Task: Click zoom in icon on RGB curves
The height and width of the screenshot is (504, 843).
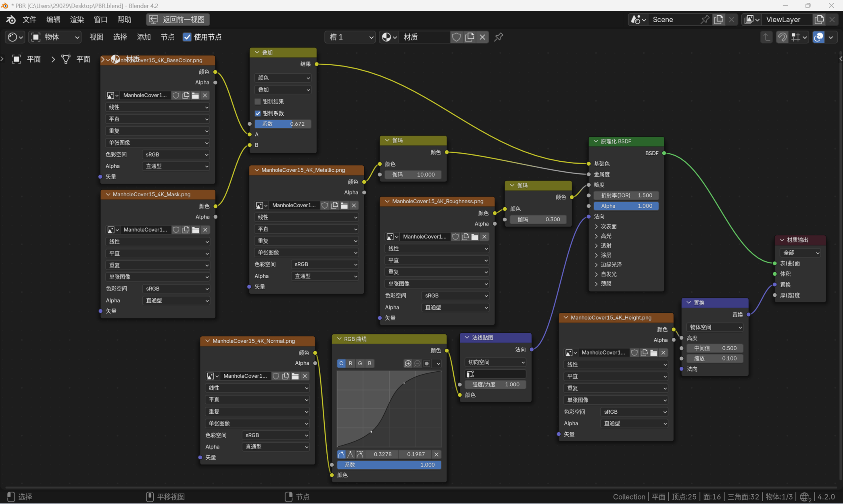Action: (408, 363)
